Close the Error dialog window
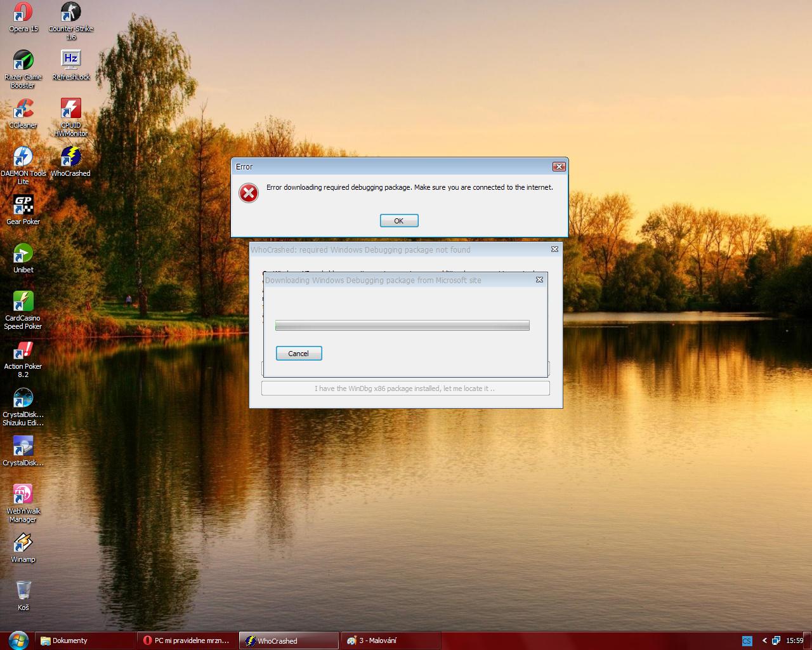 [558, 167]
